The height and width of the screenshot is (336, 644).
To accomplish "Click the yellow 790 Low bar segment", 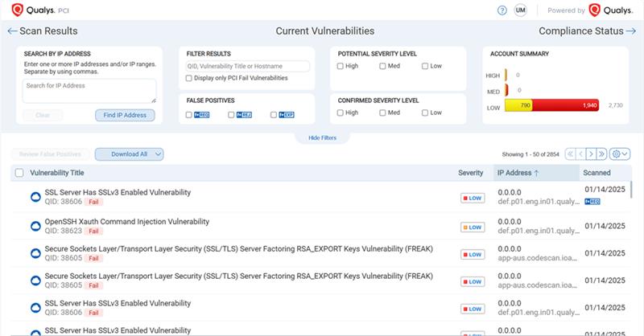I will coord(518,105).
